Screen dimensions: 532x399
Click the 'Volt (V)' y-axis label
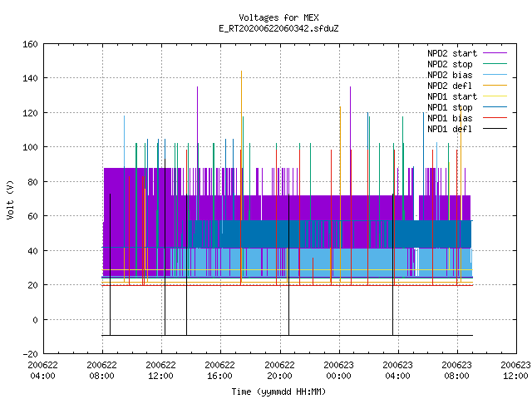pos(11,199)
